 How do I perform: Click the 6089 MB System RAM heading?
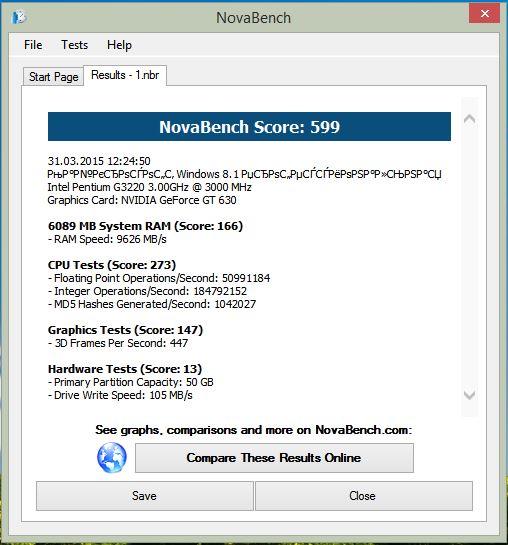[145, 226]
